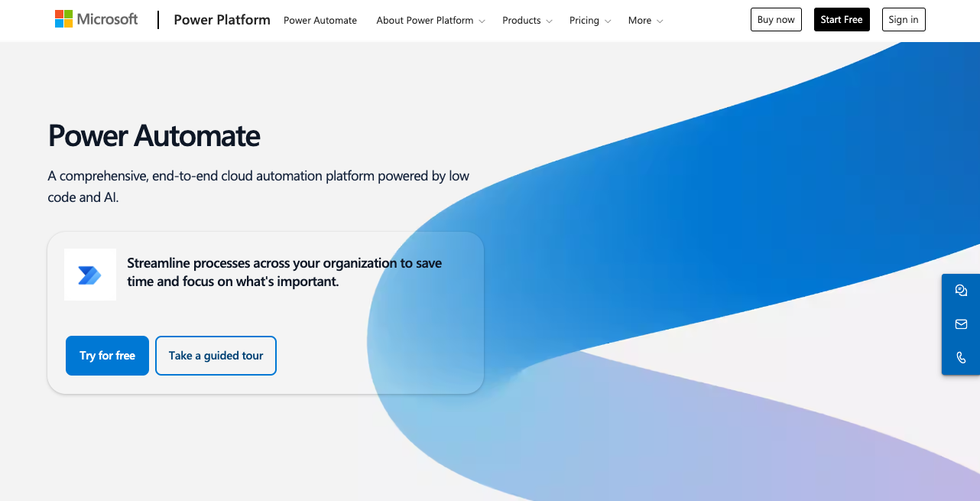Click the Start Free button
The image size is (980, 501).
842,19
